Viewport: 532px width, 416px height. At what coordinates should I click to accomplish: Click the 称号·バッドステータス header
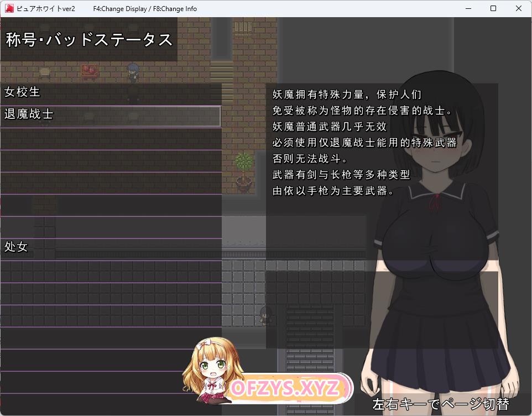pos(89,40)
